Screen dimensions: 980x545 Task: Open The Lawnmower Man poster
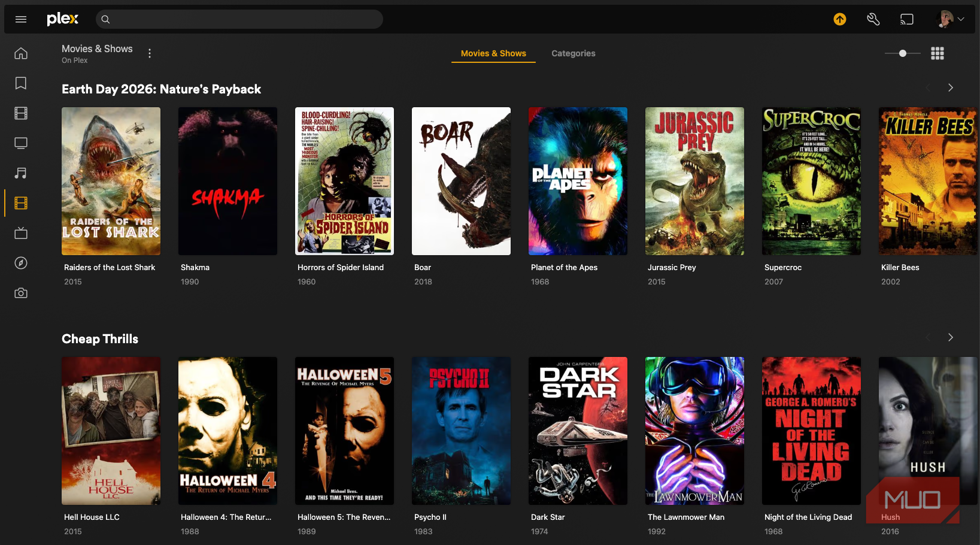694,431
